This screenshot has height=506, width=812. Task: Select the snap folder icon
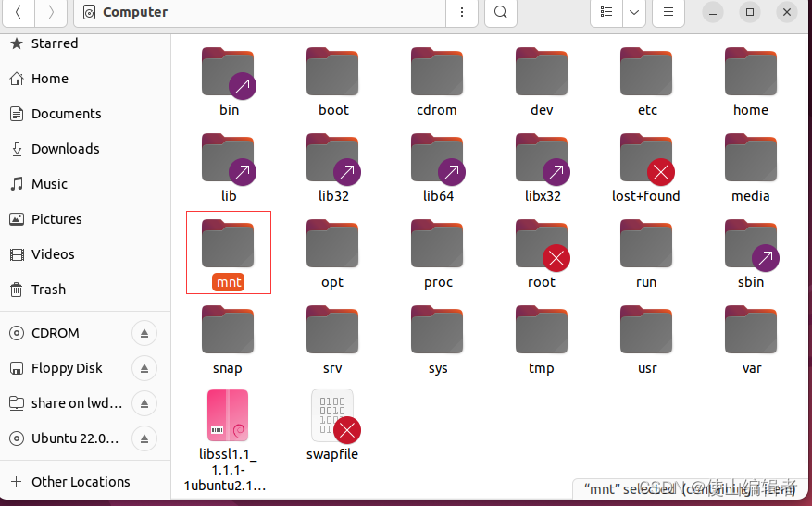tap(228, 330)
